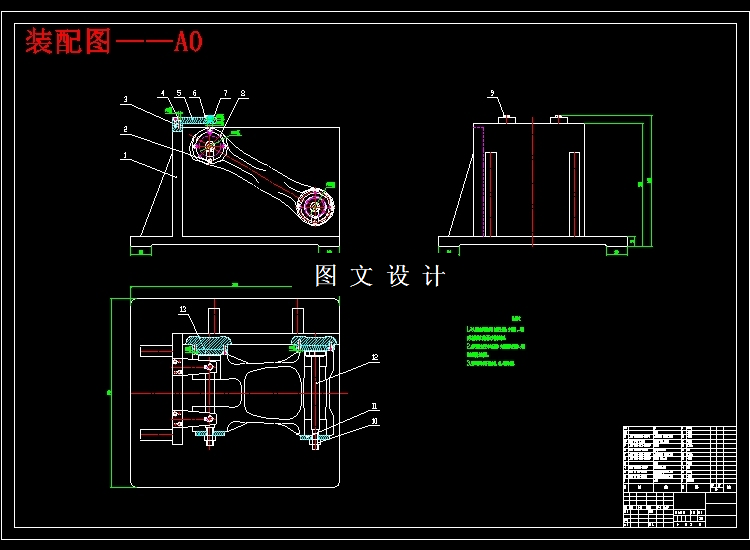Select part callout number 6

tap(195, 93)
